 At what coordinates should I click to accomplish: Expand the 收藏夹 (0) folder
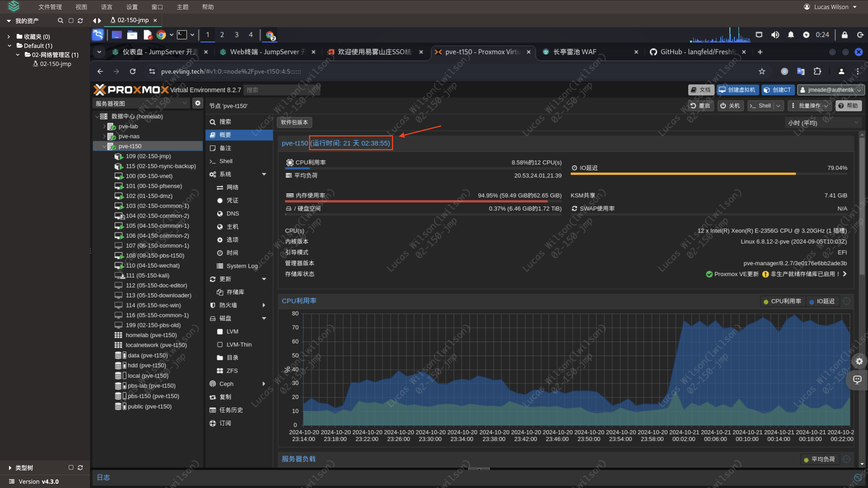pos(9,37)
